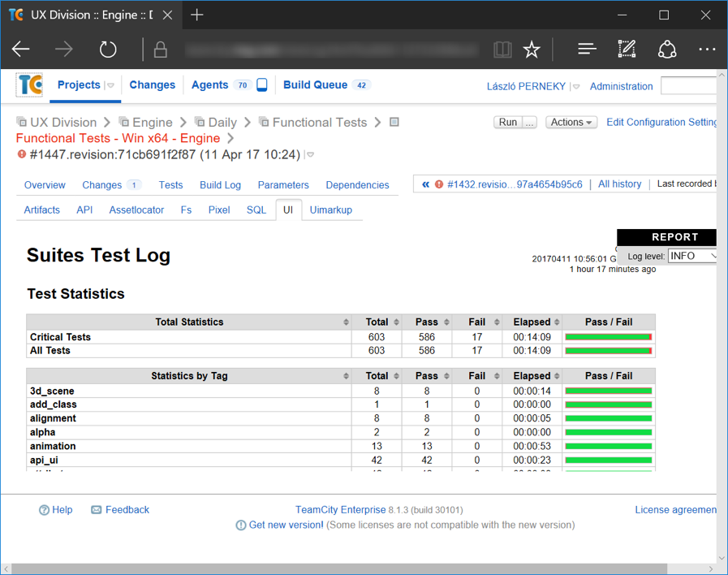Click the UX Division breadcrumb
Viewport: 728px width, 575px height.
click(x=63, y=122)
